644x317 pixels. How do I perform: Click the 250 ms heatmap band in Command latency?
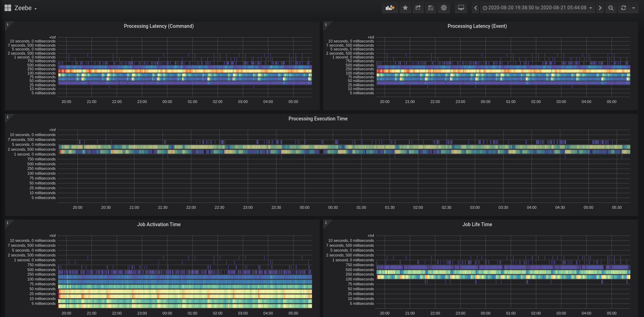point(185,71)
